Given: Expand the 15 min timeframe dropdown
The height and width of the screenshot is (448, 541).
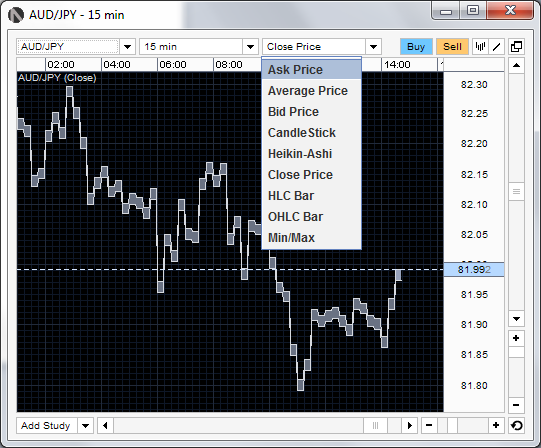Looking at the screenshot, I should tap(250, 47).
